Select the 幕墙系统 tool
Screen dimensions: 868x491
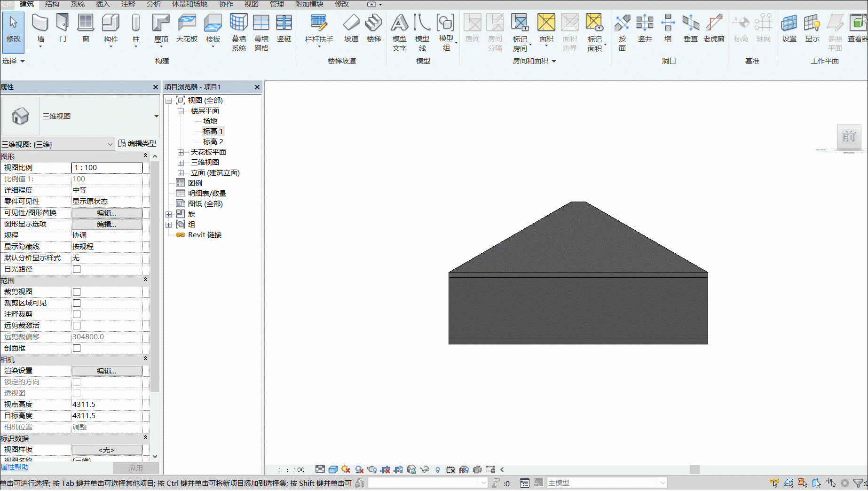tap(239, 32)
